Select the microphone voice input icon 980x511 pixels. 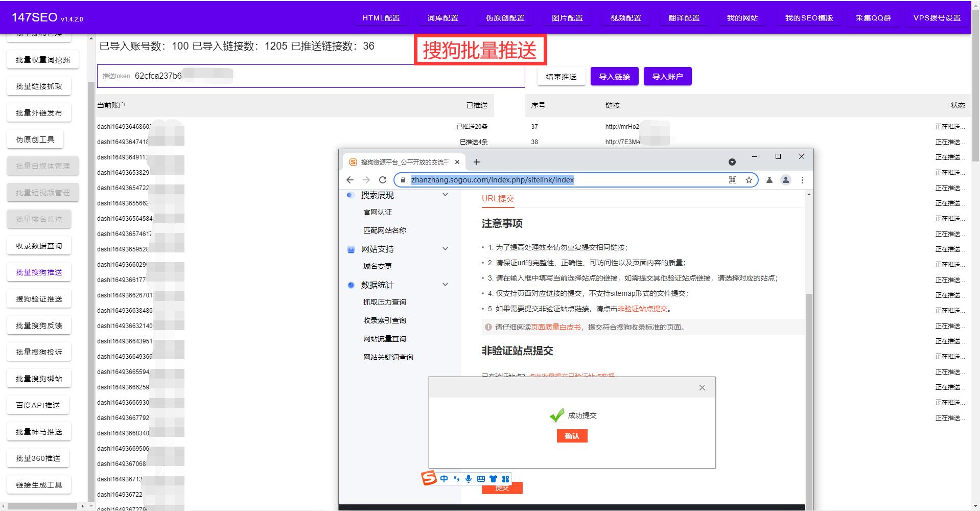coord(468,478)
